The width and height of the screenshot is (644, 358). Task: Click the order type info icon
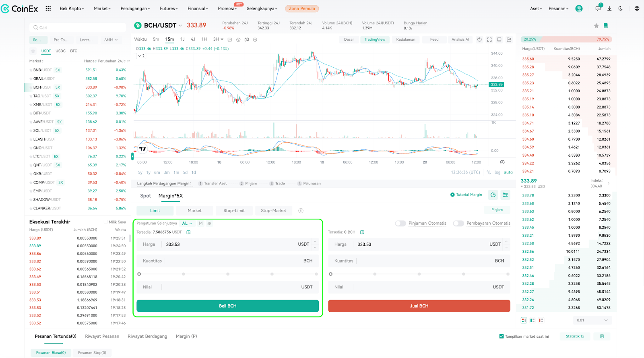coord(301,211)
